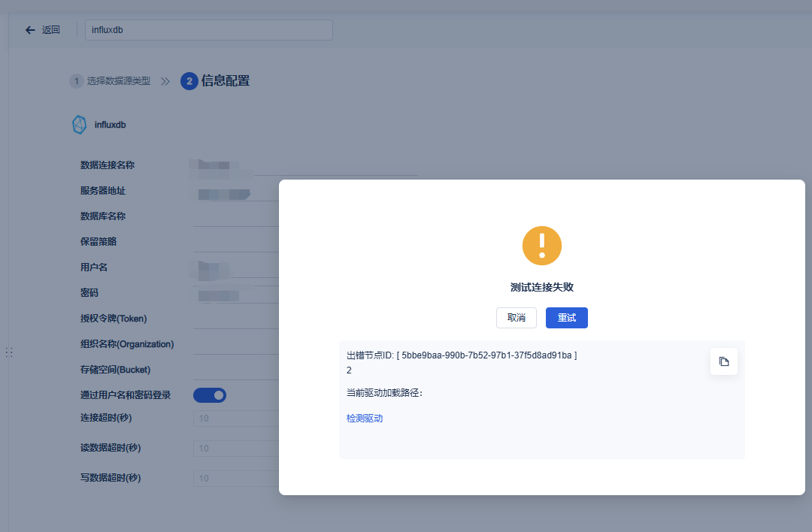Image resolution: width=812 pixels, height=532 pixels.
Task: Click the 组织名称(Organization) label
Action: point(127,344)
